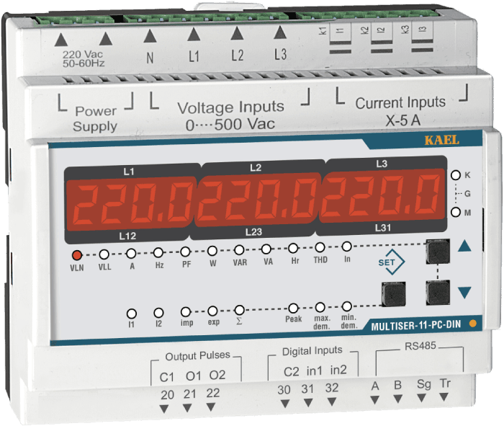This screenshot has width=504, height=426.
Task: Click the Peak indicator LED
Action: [x=293, y=309]
